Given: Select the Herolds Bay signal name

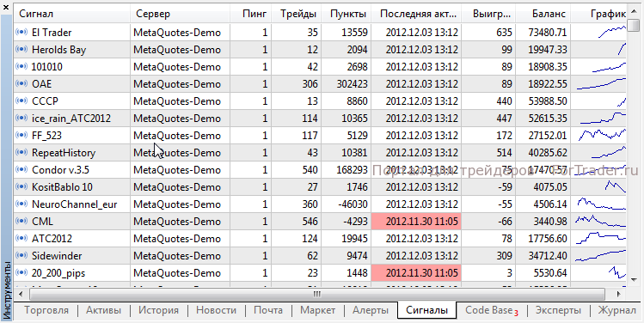Looking at the screenshot, I should 58,50.
